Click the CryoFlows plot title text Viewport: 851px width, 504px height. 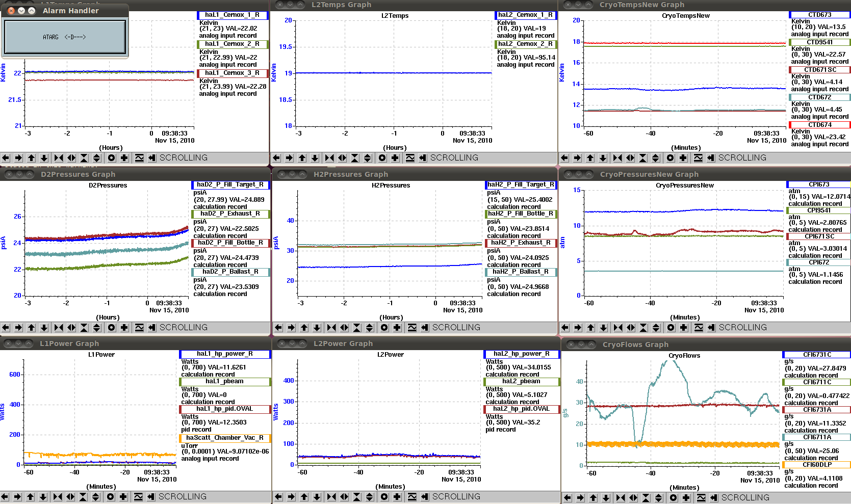coord(684,356)
